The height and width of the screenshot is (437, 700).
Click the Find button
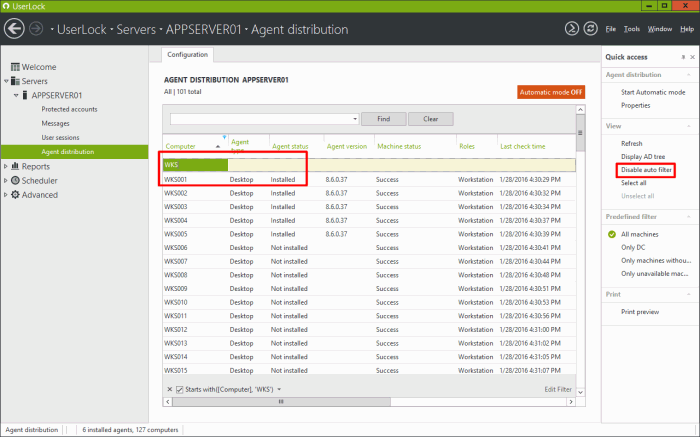pos(383,119)
